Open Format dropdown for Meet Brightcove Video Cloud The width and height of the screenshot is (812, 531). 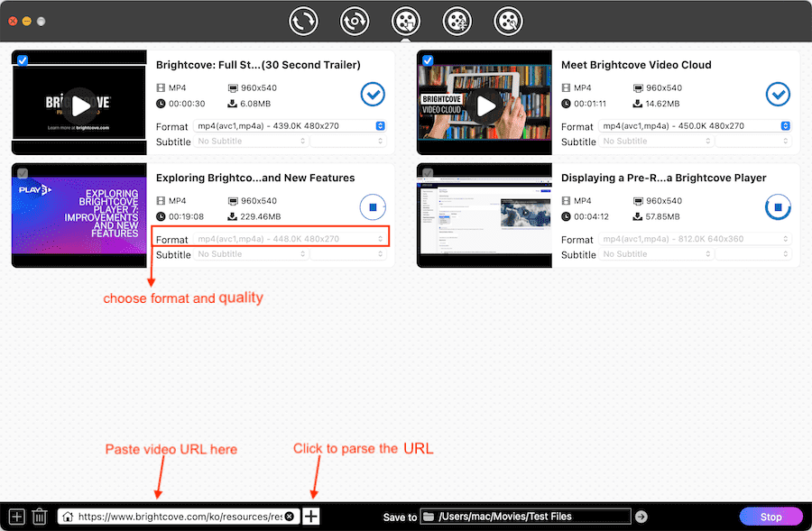(695, 126)
